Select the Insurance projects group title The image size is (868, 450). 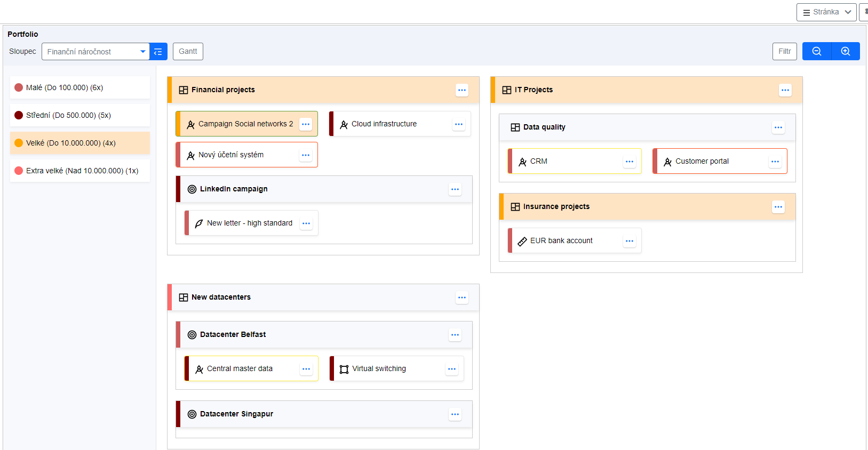(556, 206)
